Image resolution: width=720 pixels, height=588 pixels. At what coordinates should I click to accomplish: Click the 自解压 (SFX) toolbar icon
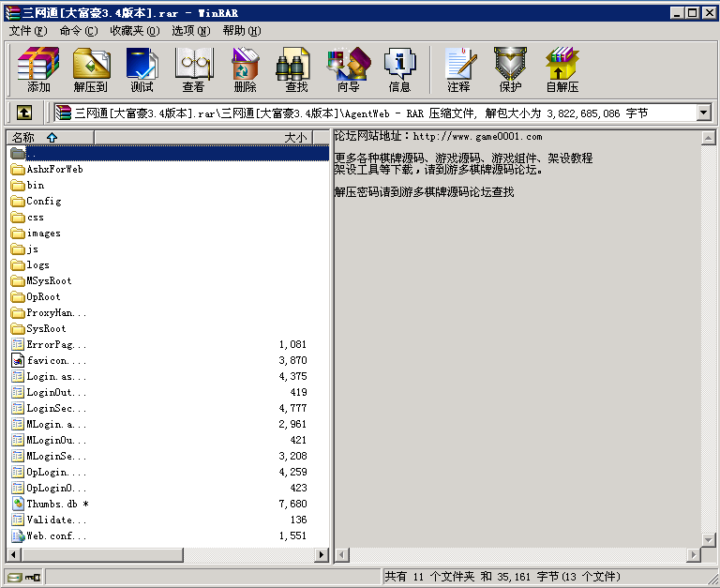tap(562, 70)
